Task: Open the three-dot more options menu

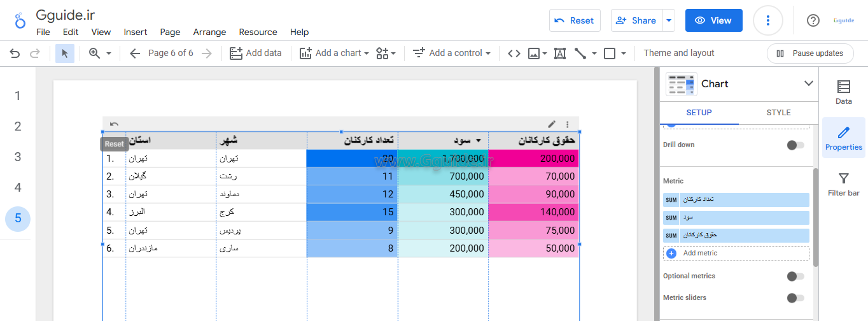Action: [x=767, y=20]
